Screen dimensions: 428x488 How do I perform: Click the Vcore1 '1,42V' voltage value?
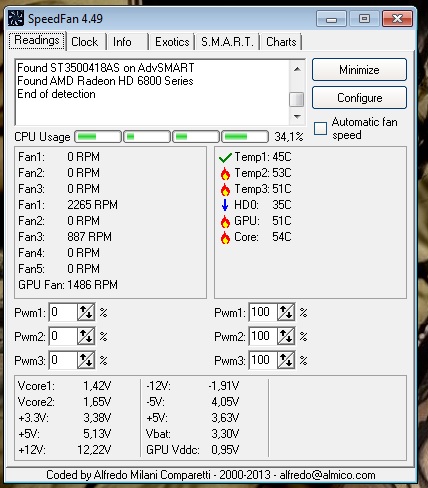click(97, 386)
